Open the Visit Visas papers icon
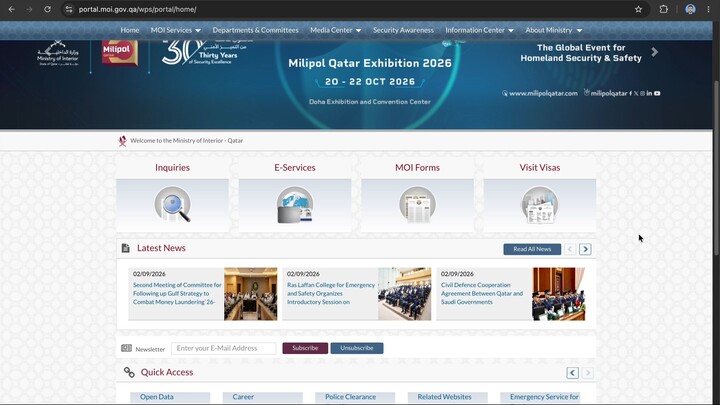720x405 pixels. coord(540,204)
